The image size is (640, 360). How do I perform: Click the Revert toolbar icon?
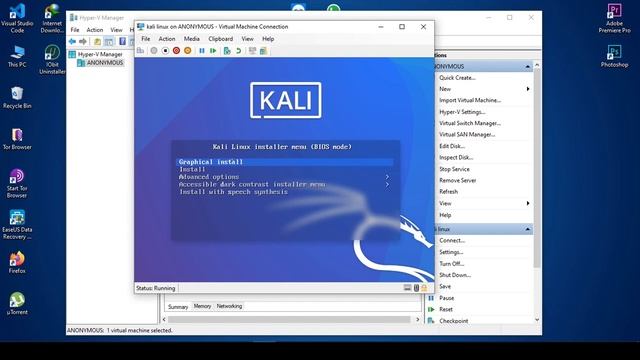(238, 51)
